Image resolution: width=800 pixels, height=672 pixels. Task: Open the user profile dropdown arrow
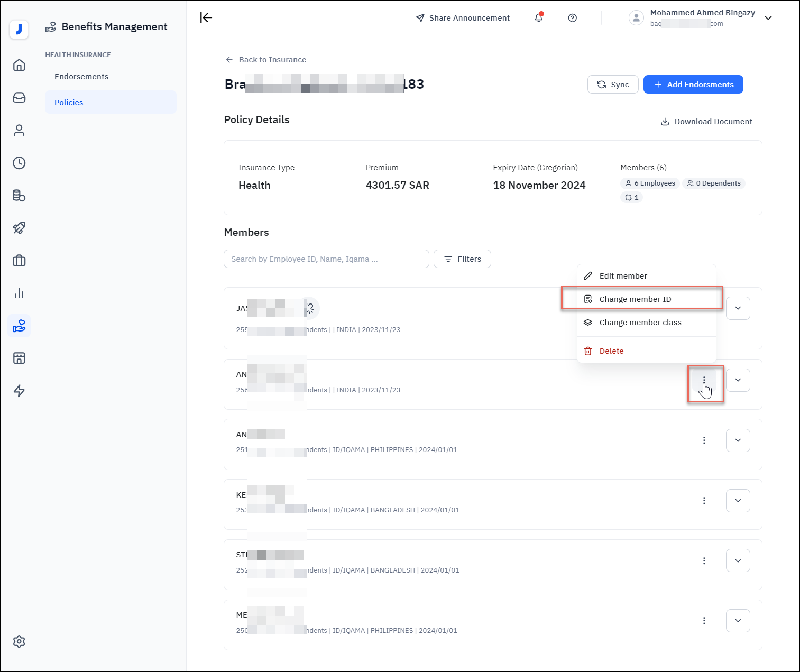click(768, 18)
